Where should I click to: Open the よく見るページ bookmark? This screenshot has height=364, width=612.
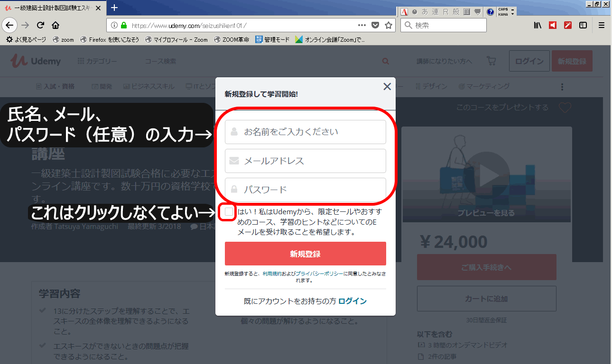(x=26, y=40)
